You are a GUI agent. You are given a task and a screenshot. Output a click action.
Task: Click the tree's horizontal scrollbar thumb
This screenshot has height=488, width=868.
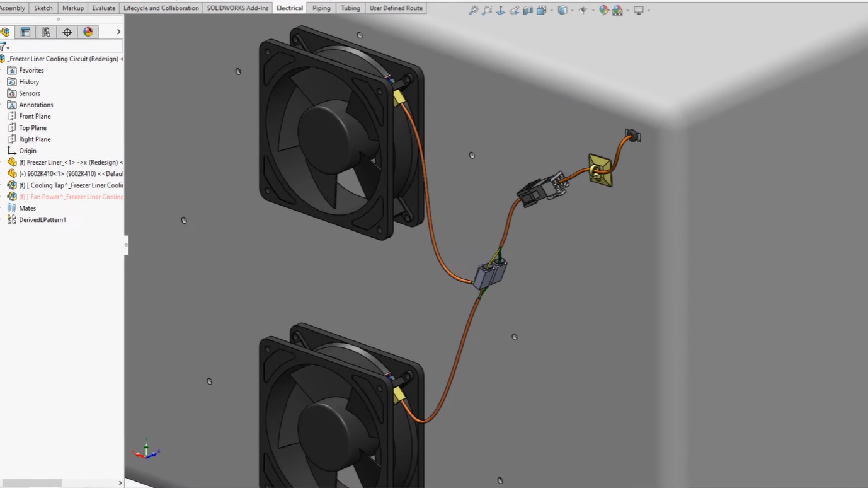tap(32, 483)
